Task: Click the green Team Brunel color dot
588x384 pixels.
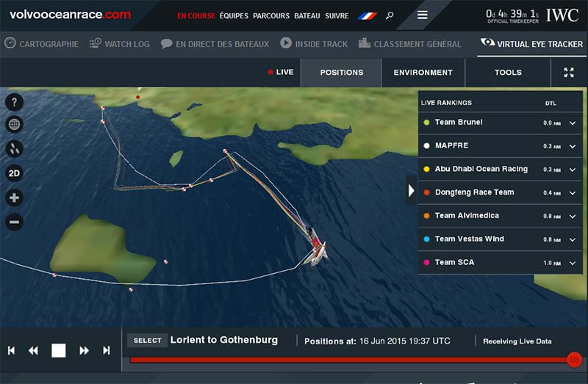Action: 426,122
